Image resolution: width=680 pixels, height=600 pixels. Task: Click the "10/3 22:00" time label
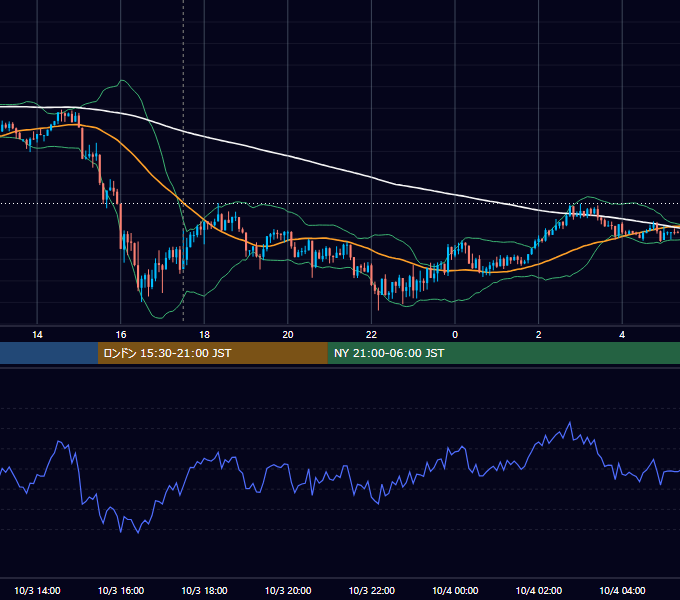click(372, 590)
